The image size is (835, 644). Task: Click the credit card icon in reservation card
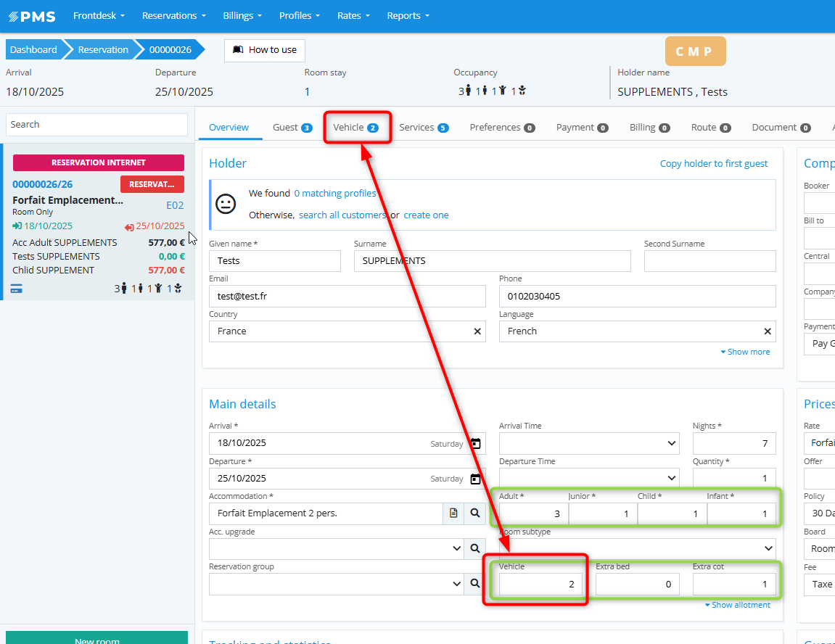tap(17, 289)
